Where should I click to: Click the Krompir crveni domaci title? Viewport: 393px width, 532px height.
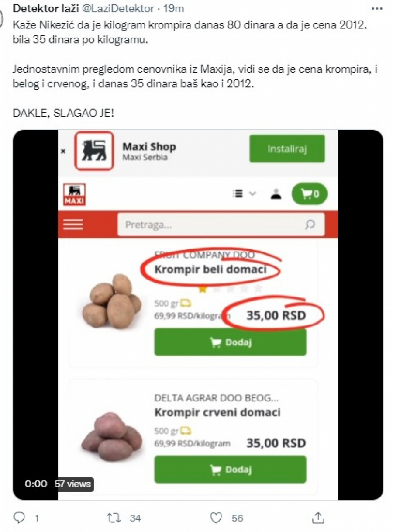coord(217,412)
